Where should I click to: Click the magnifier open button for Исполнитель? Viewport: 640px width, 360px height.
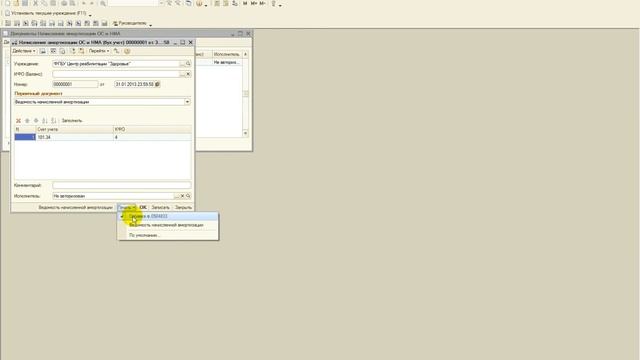(188, 196)
